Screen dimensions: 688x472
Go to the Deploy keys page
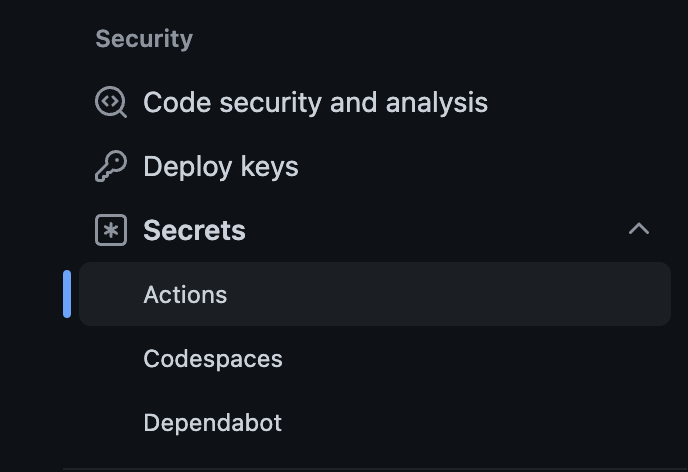[220, 166]
